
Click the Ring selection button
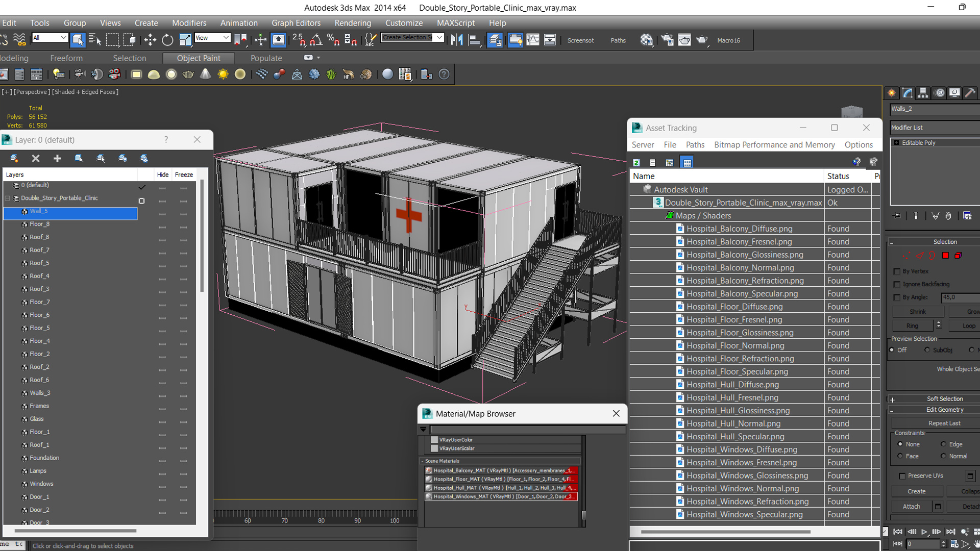[x=913, y=326]
